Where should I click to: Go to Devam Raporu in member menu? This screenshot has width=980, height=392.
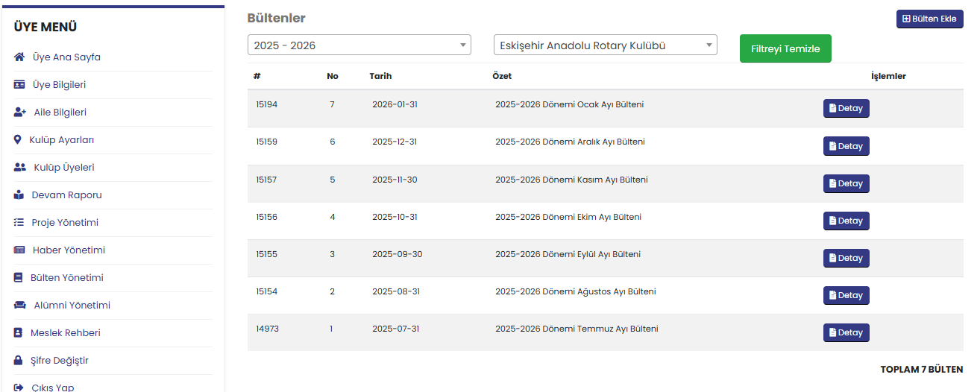(66, 195)
